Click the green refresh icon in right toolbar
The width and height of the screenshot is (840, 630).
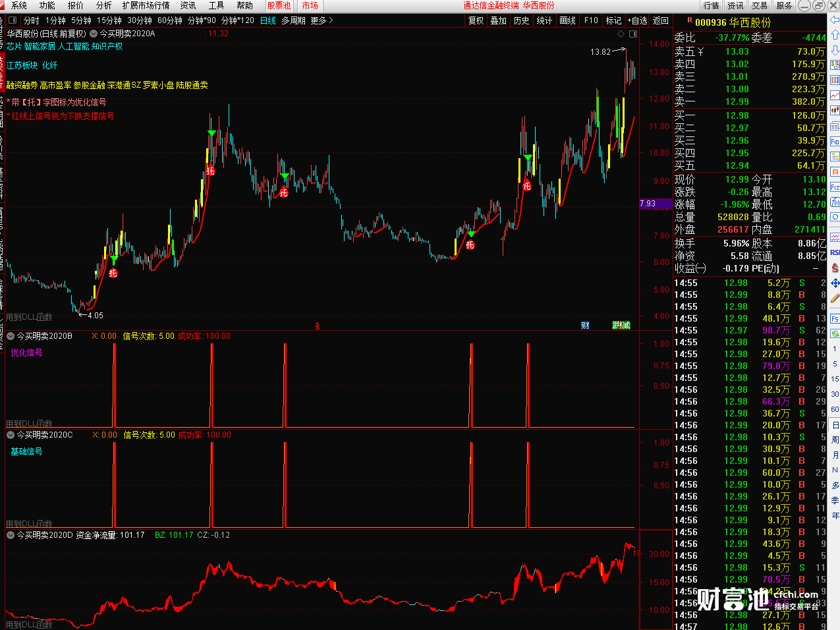coord(835,333)
